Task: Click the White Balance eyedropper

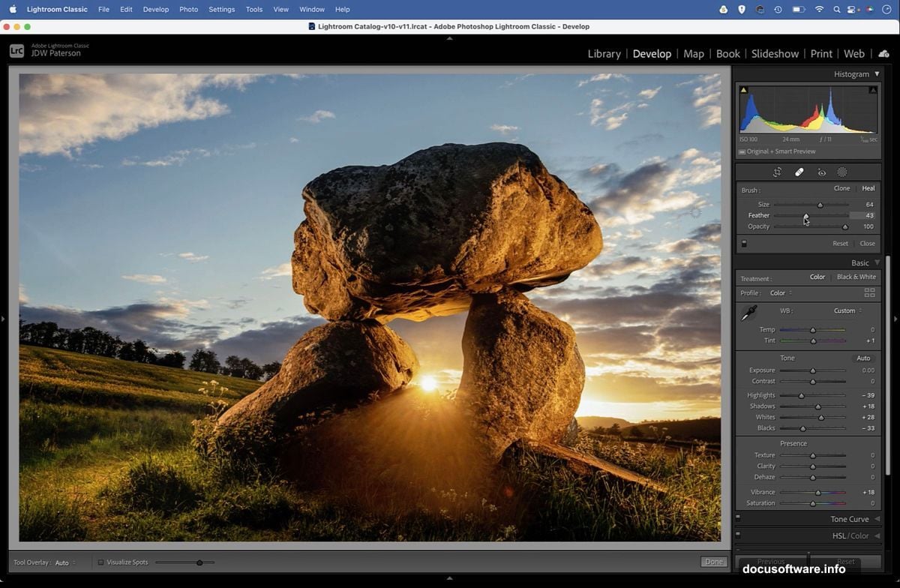Action: [x=748, y=313]
